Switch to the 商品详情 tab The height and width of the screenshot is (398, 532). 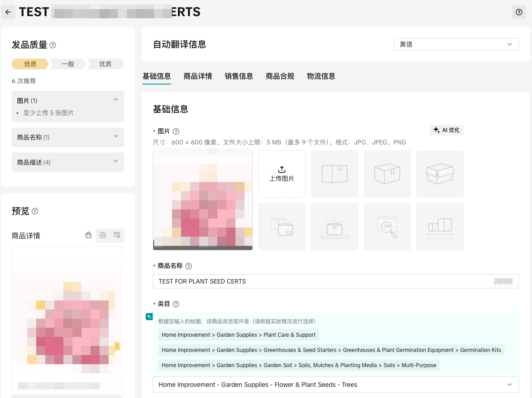[x=198, y=76]
